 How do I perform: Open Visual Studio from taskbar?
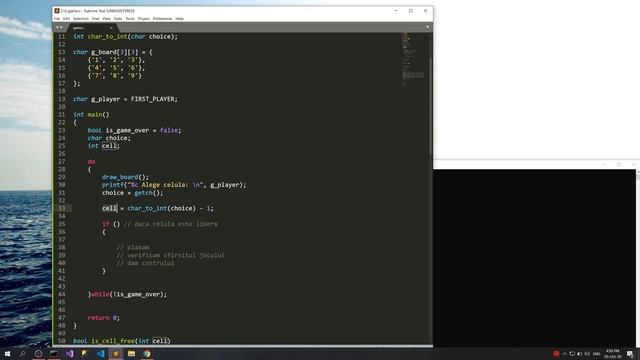pos(69,354)
